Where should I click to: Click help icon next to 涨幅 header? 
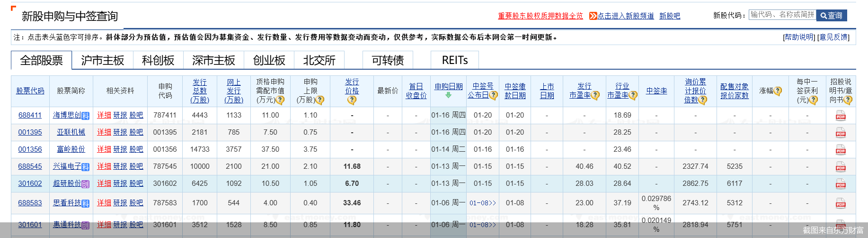(778, 91)
